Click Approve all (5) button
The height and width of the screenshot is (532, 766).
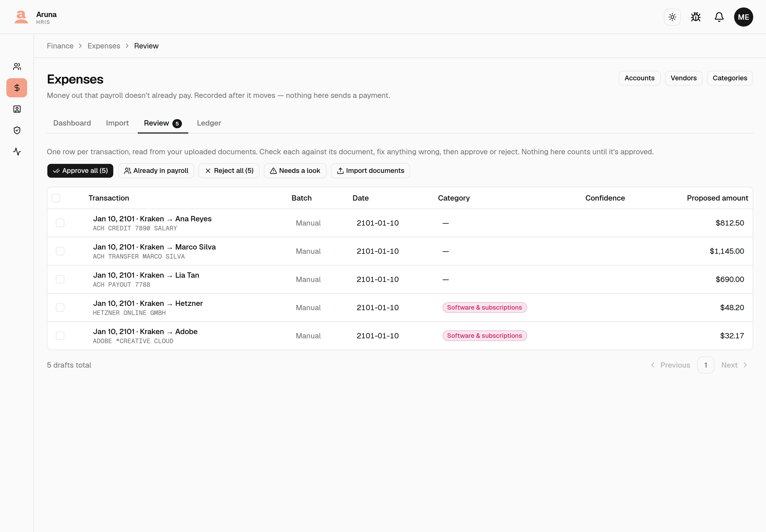click(80, 171)
